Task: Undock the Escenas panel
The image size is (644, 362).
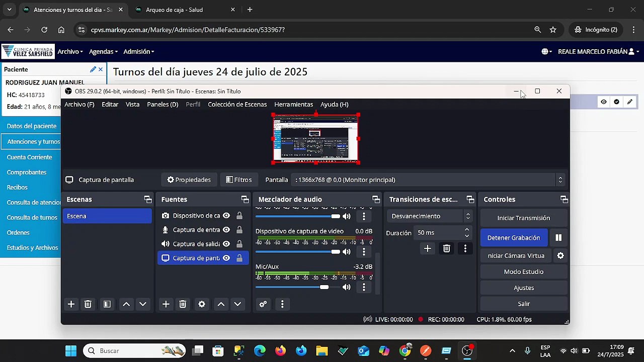Action: (148, 200)
